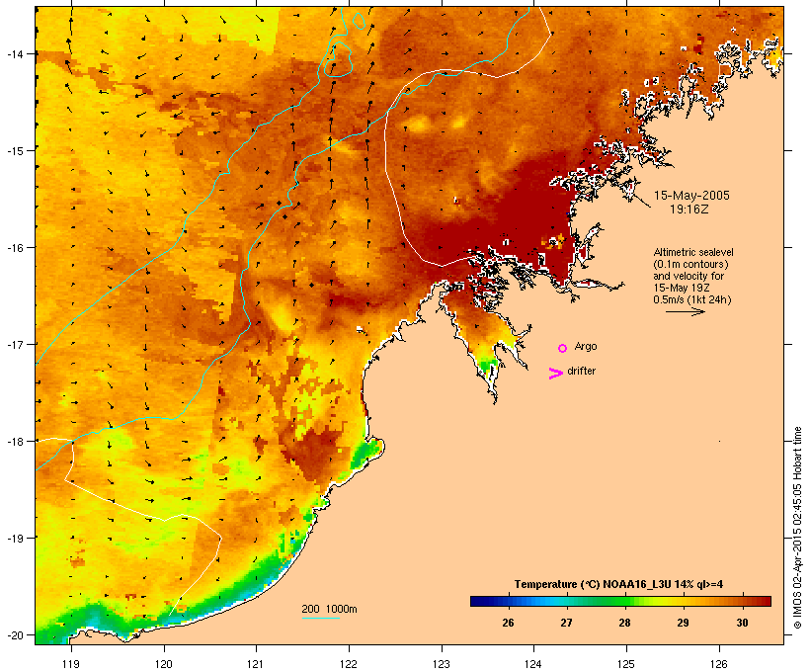Click the temperature colorbar near 28
Screen dimensions: 810x672
[625, 601]
